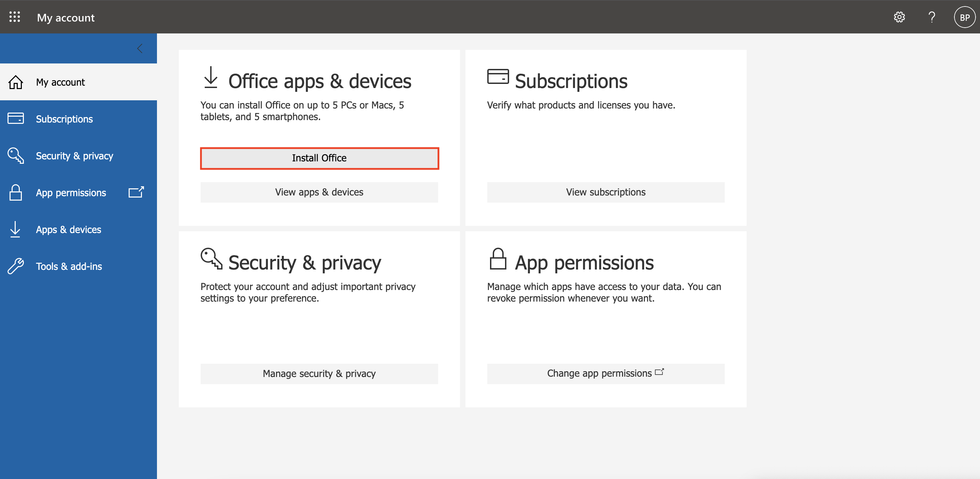Click the home icon in sidebar
The height and width of the screenshot is (479, 980).
pos(16,82)
